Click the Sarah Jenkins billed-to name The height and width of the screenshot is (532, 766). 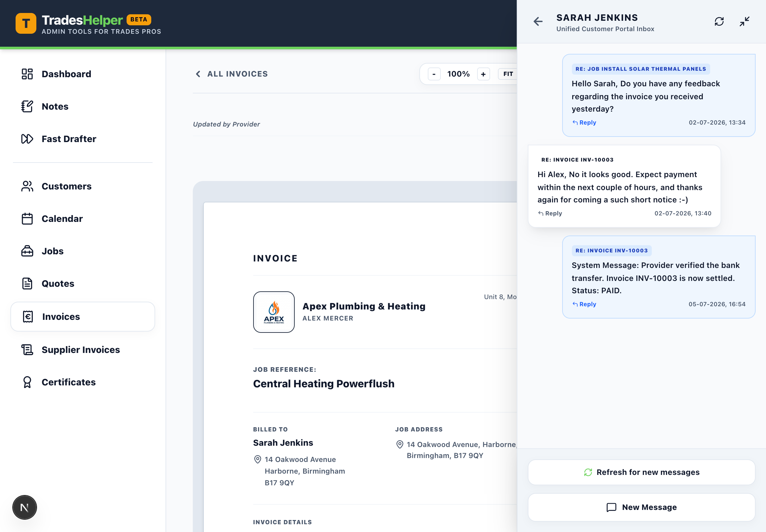tap(283, 443)
